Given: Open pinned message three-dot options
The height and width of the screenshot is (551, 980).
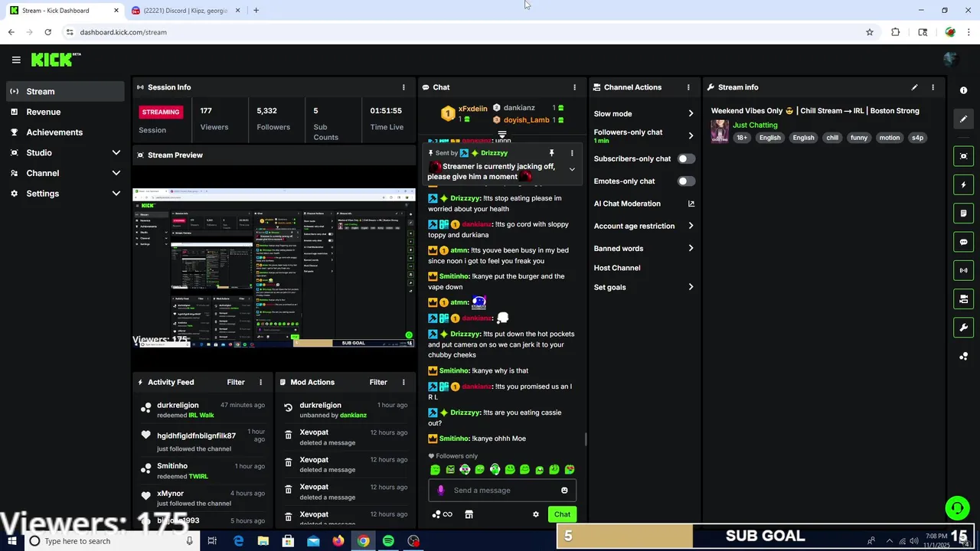Looking at the screenshot, I should pyautogui.click(x=572, y=153).
